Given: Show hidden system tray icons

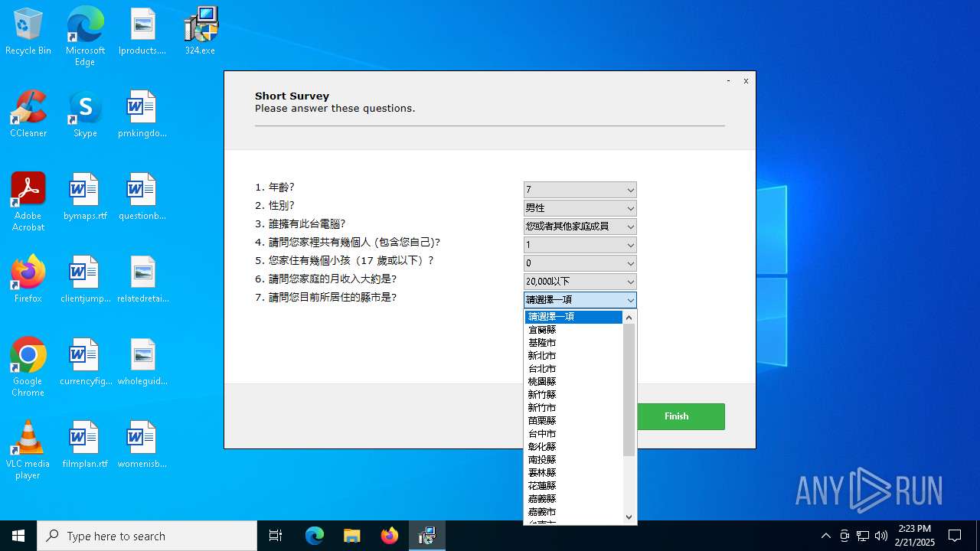Looking at the screenshot, I should click(x=825, y=536).
